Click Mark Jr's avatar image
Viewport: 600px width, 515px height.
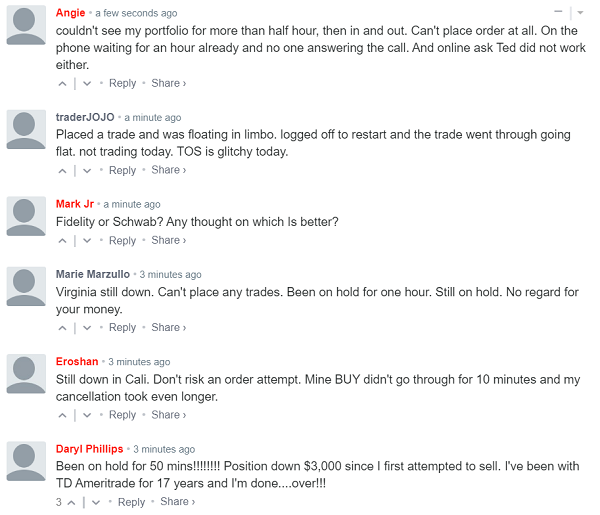[x=26, y=216]
